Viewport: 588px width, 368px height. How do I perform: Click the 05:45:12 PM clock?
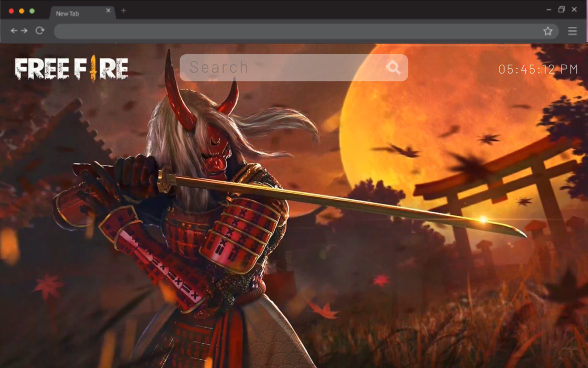point(538,69)
